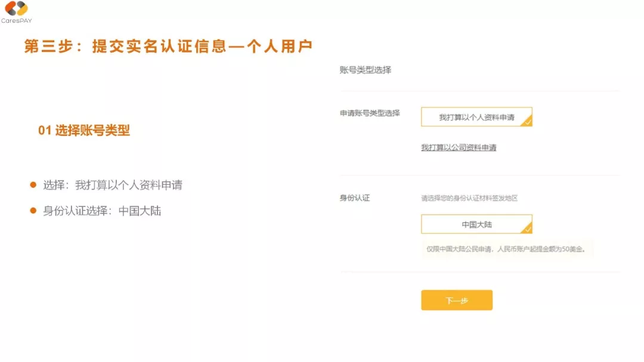Click the orange bullet beside 选择：我打算以个人资料申请
Viewport: 644px width, 362px height.
(x=32, y=184)
